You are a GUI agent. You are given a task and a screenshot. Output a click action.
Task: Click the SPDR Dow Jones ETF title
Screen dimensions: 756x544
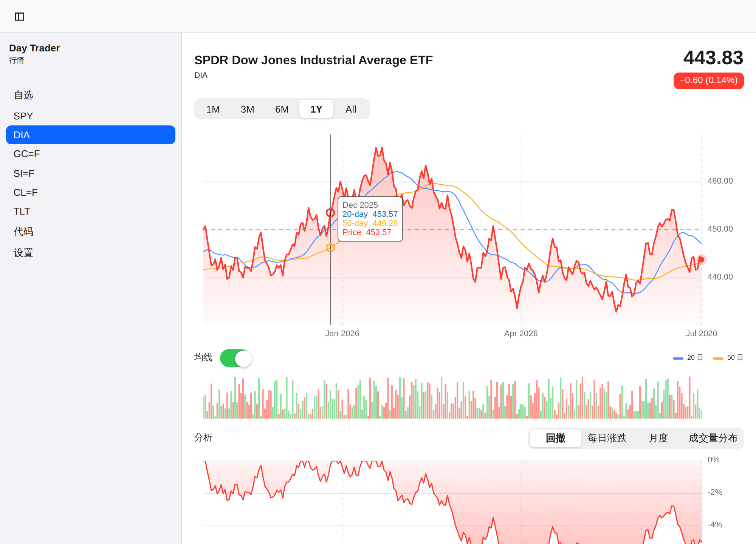point(313,60)
